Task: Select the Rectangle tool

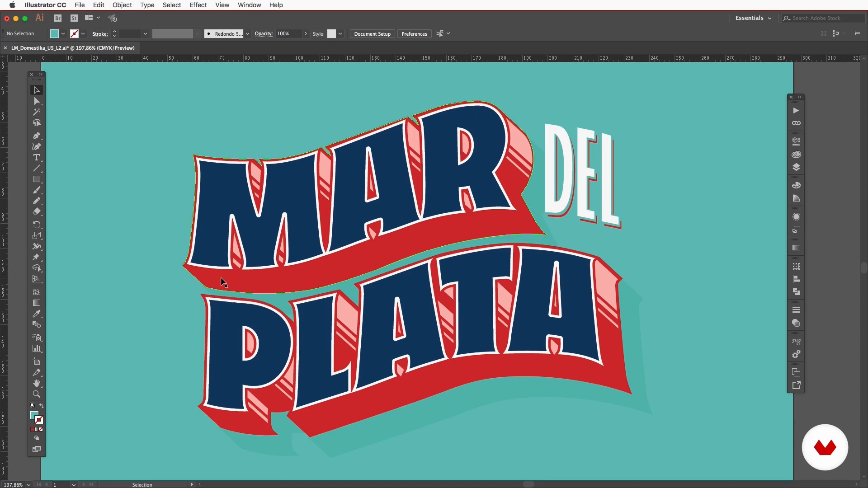Action: [37, 179]
